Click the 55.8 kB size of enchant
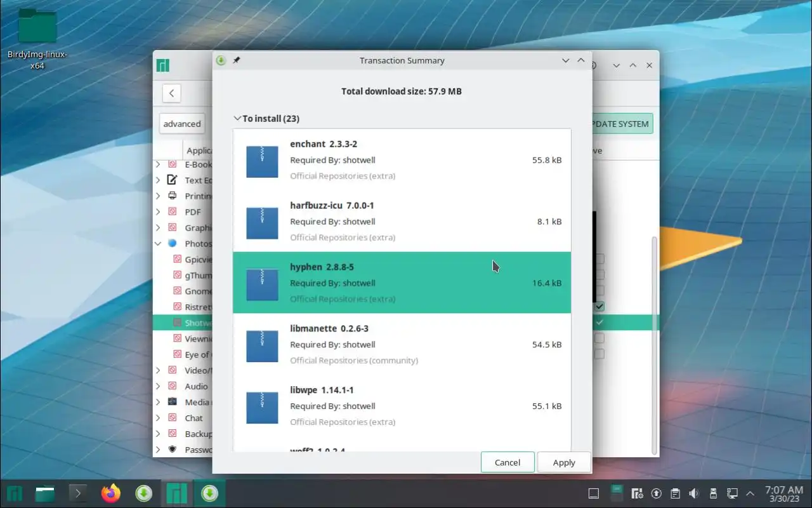 pos(547,160)
